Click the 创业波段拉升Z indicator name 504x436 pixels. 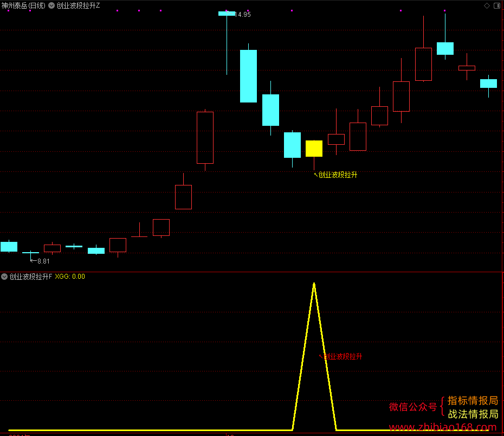click(x=78, y=5)
